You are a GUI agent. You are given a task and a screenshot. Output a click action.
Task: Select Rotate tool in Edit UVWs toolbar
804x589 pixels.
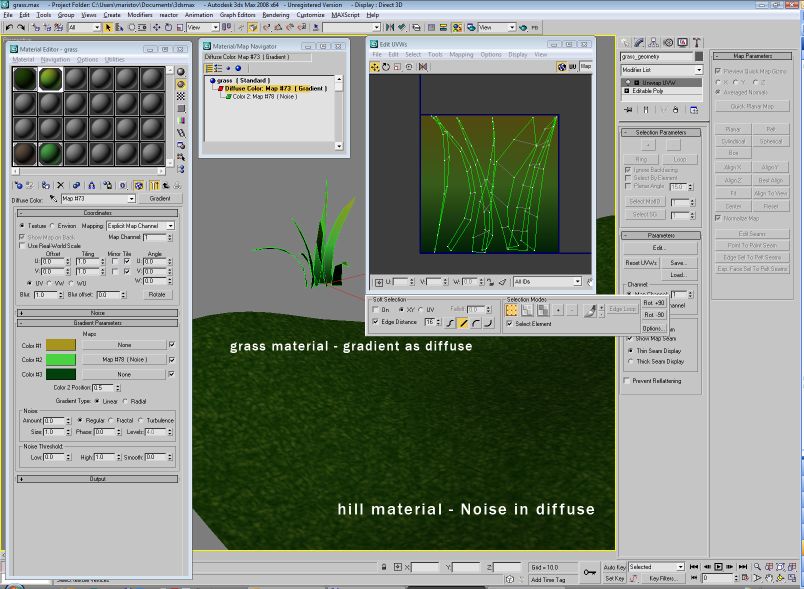(x=386, y=67)
